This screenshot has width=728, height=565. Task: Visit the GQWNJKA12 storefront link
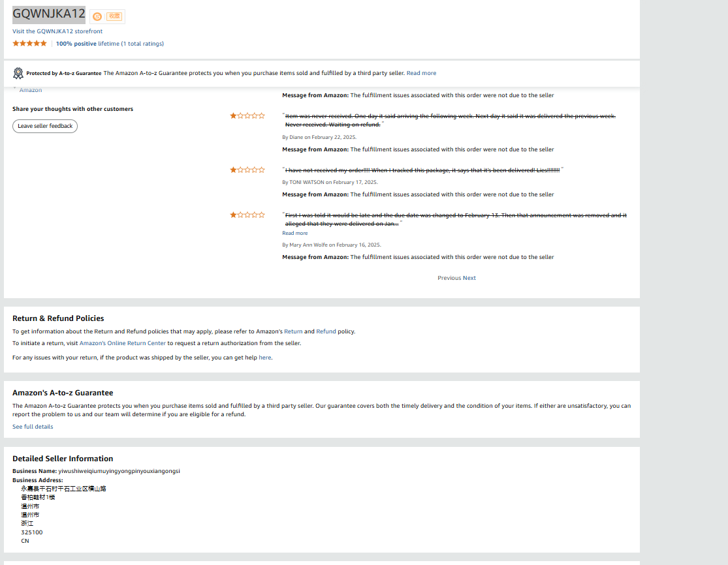(x=57, y=31)
